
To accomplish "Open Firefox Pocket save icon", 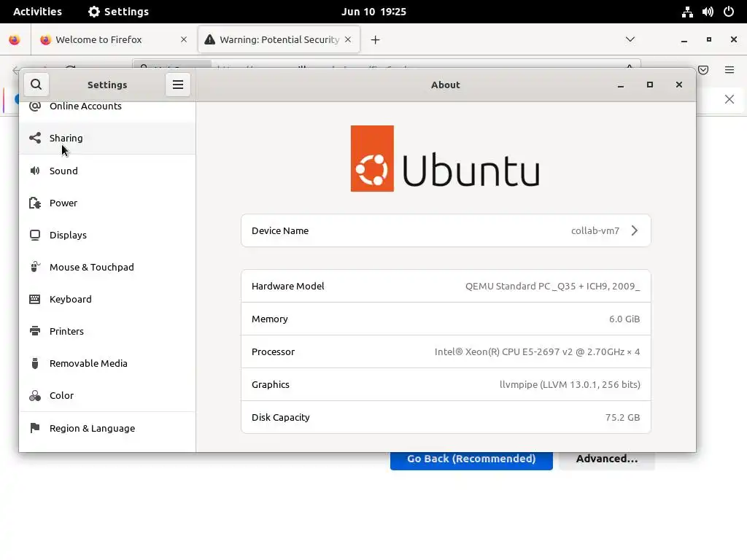I will tap(703, 70).
